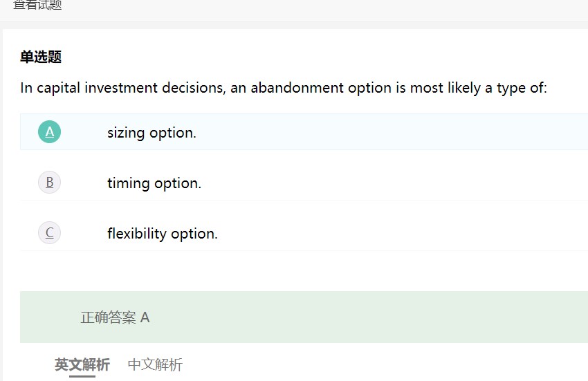
Task: Click the underline indicator beneath 英文解析
Action: [x=82, y=376]
